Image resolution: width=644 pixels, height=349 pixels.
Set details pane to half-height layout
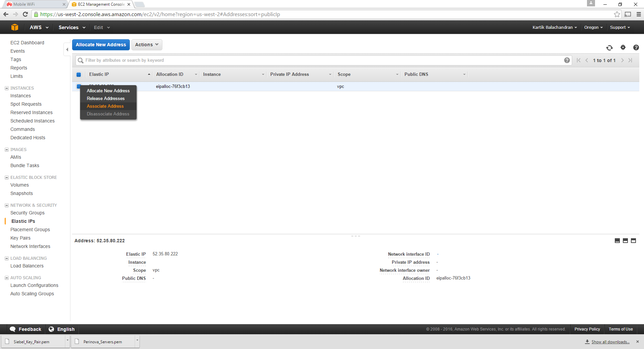click(x=625, y=241)
